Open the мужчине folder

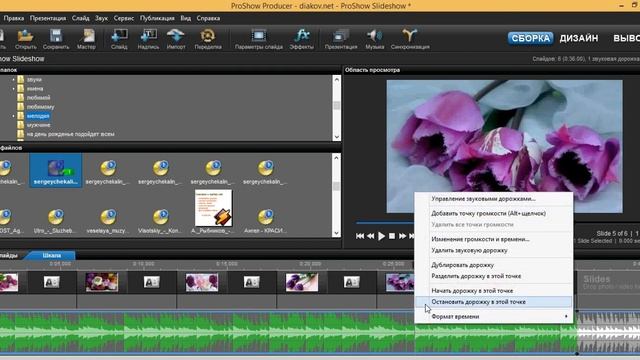pos(38,125)
